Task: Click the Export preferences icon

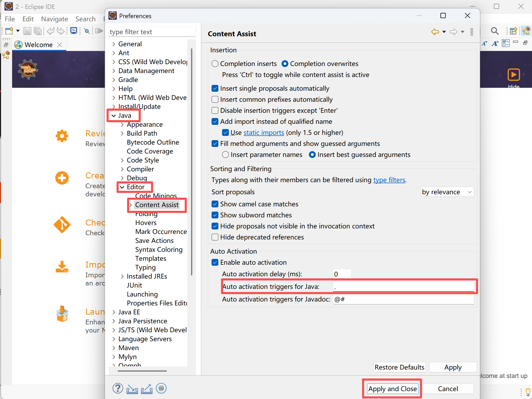Action: click(x=147, y=389)
